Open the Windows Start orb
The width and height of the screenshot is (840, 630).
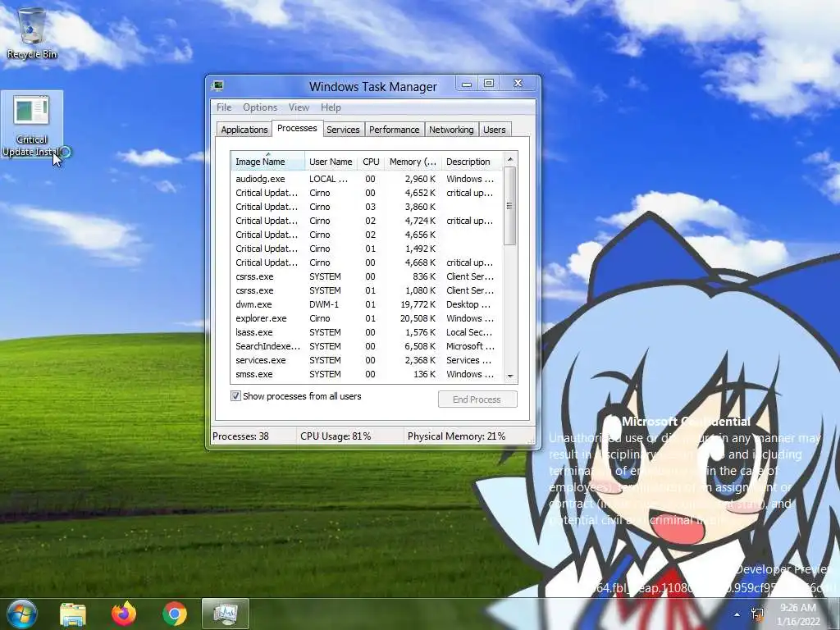[x=21, y=614]
